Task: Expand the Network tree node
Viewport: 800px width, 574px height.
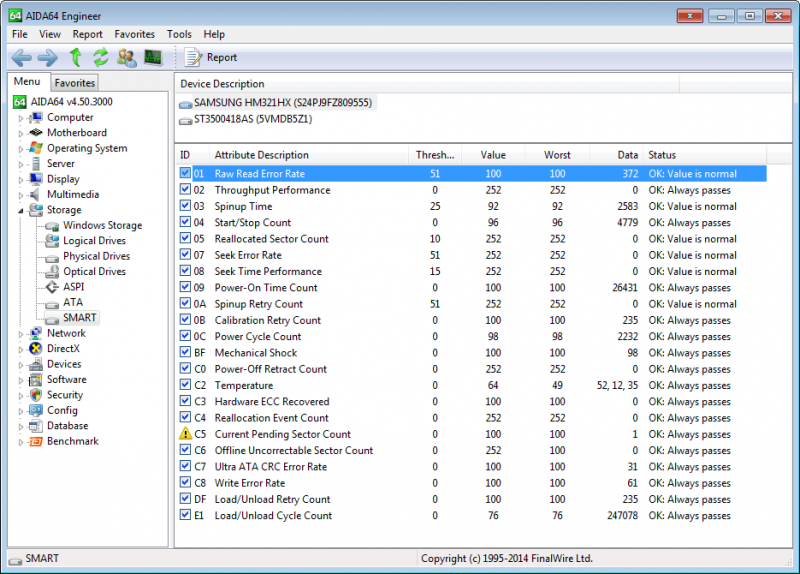Action: pyautogui.click(x=19, y=334)
